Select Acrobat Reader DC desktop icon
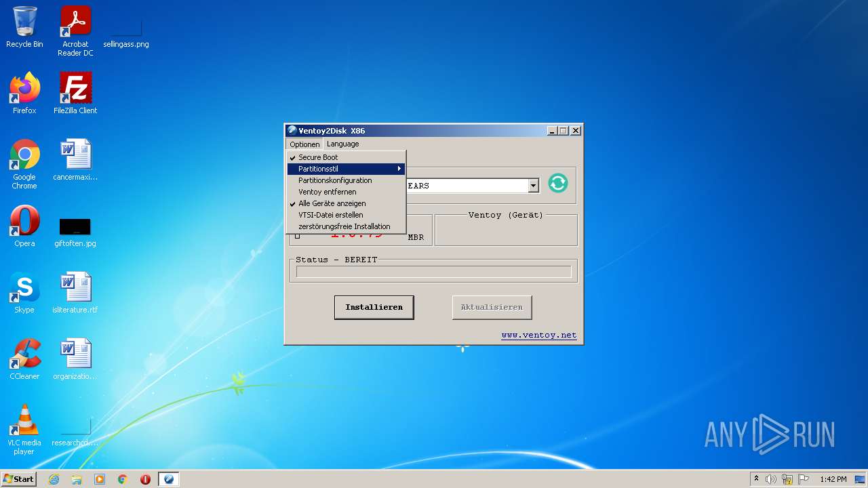 coord(75,31)
